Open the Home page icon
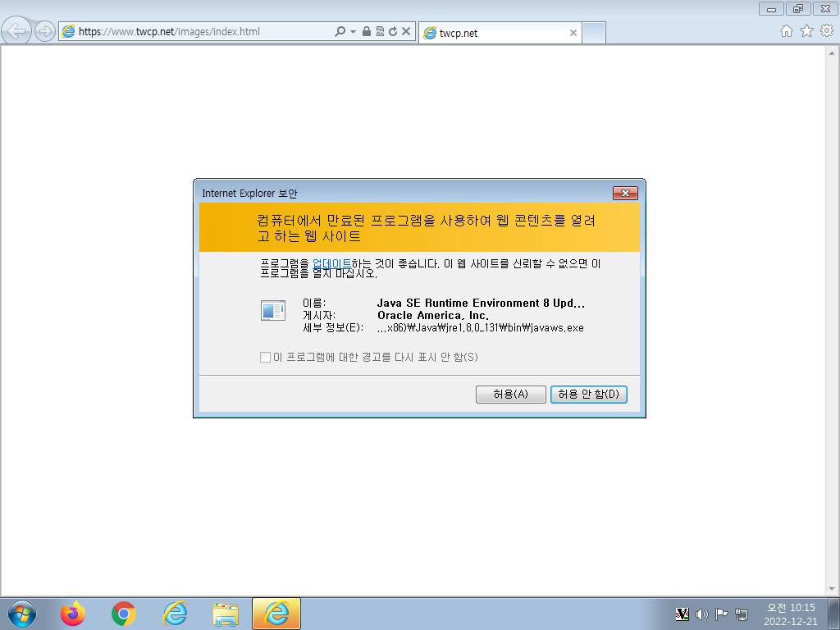840x630 pixels. 786,31
